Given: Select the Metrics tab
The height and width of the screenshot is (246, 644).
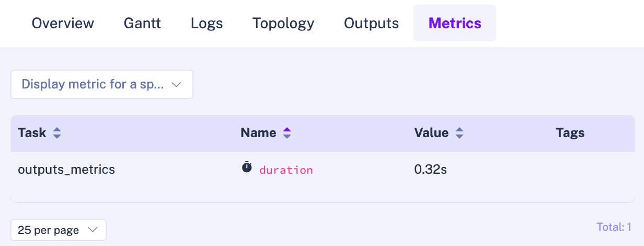Looking at the screenshot, I should [x=455, y=23].
